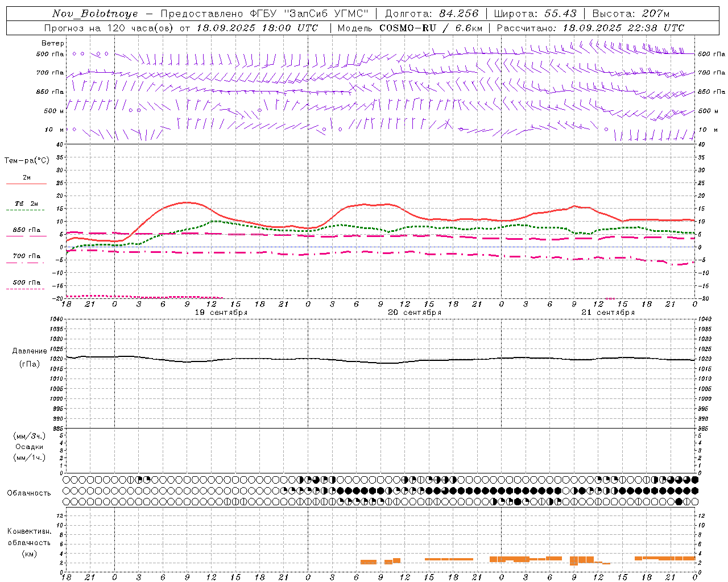The height and width of the screenshot is (582, 728).
Task: Select the "Осадки" precipitation label
Action: 30,447
